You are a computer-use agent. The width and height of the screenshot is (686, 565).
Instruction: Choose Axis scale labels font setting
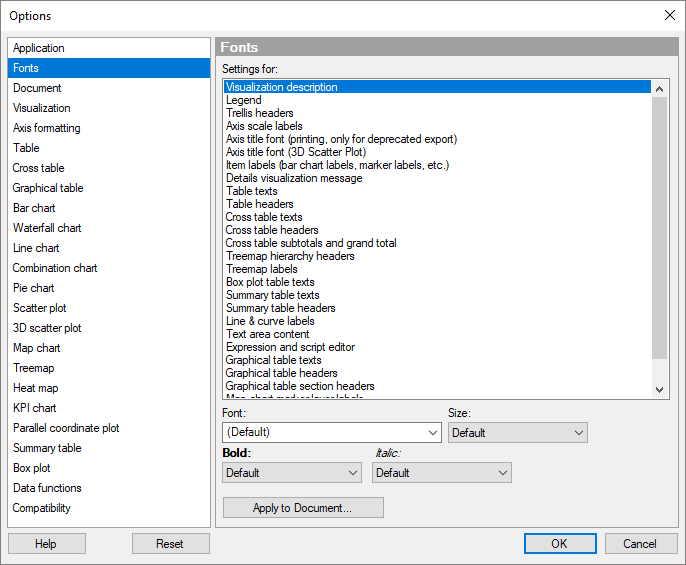pyautogui.click(x=264, y=126)
